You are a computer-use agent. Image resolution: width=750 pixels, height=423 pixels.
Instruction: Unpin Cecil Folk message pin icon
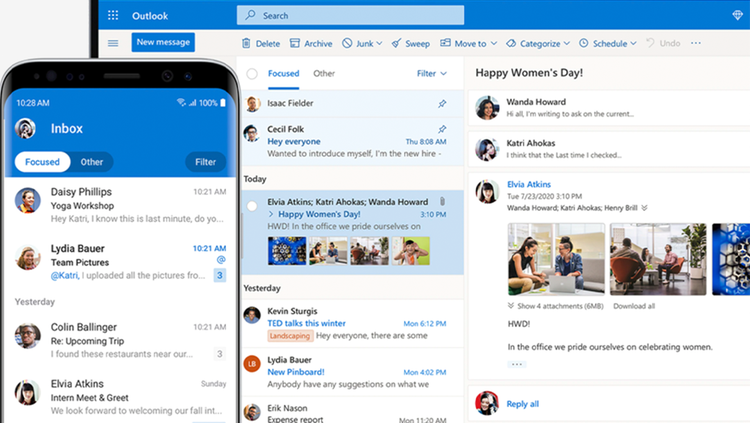click(442, 129)
